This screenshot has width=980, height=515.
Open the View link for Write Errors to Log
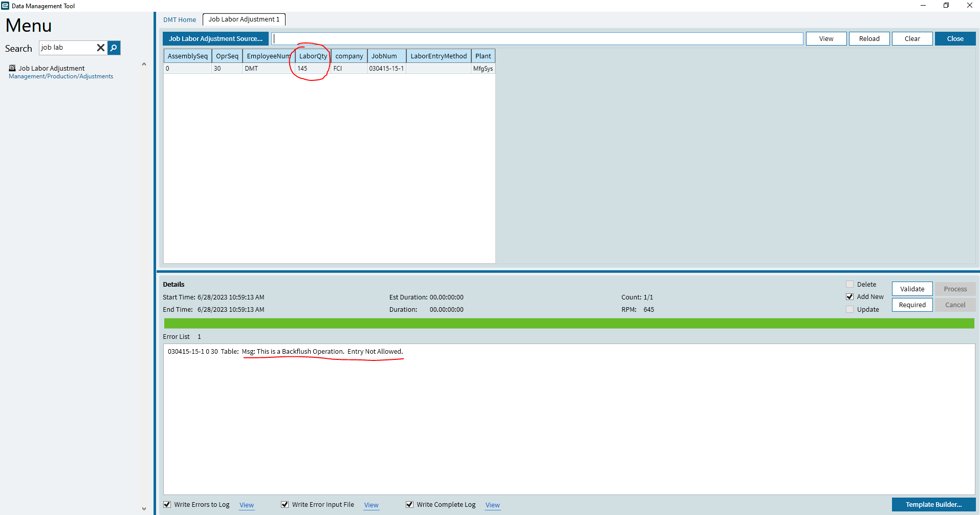point(247,505)
